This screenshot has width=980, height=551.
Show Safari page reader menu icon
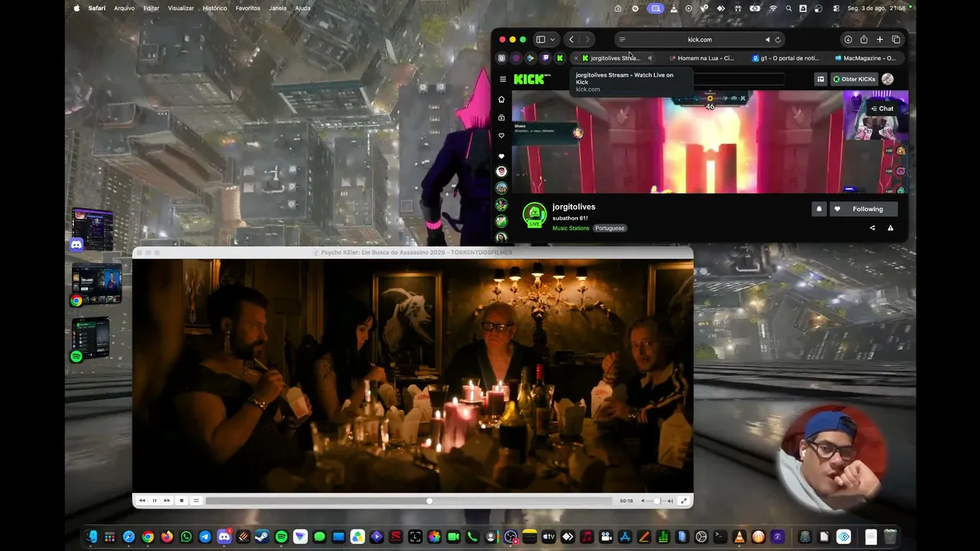click(x=622, y=40)
